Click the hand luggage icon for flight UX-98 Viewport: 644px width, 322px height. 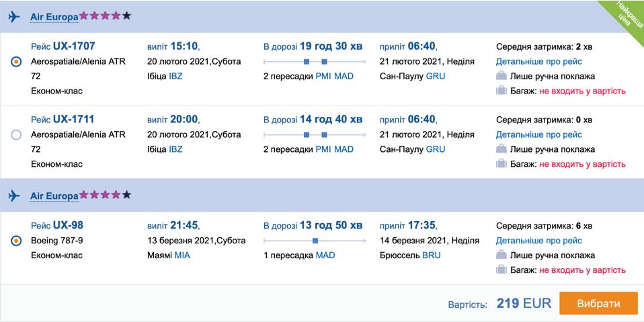[x=501, y=255]
